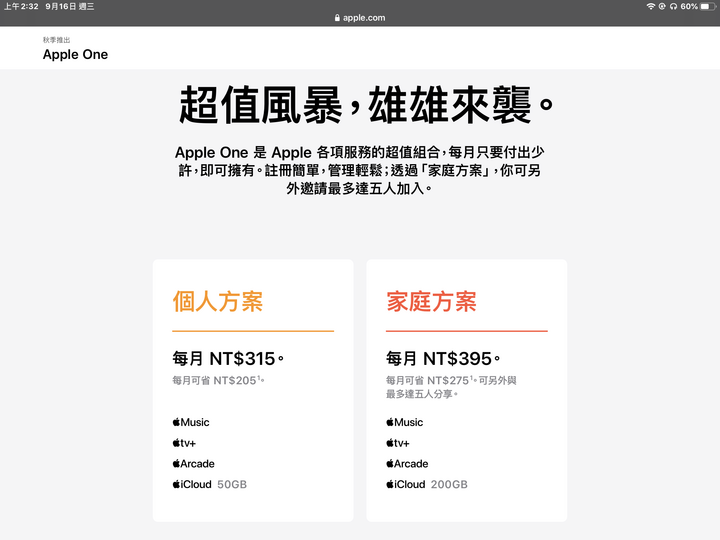This screenshot has width=720, height=540.
Task: Tap the apple.com address bar
Action: tap(360, 18)
